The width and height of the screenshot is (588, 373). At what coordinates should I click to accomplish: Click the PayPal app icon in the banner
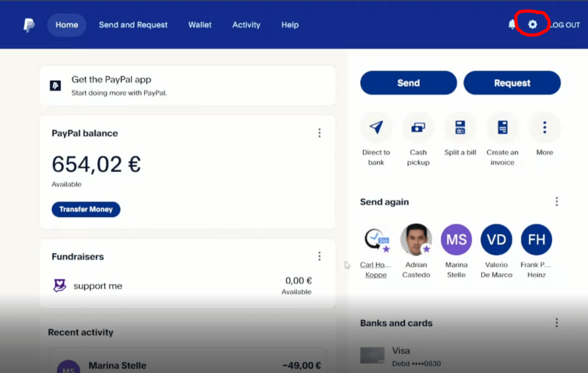[55, 85]
